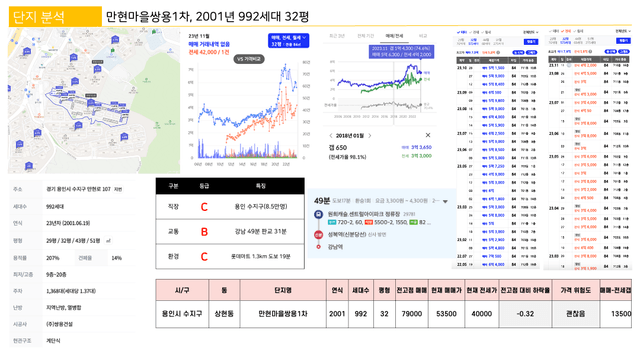Click the 괜찮음 cell in the bottom table
The image size is (640, 360).
(x=576, y=314)
